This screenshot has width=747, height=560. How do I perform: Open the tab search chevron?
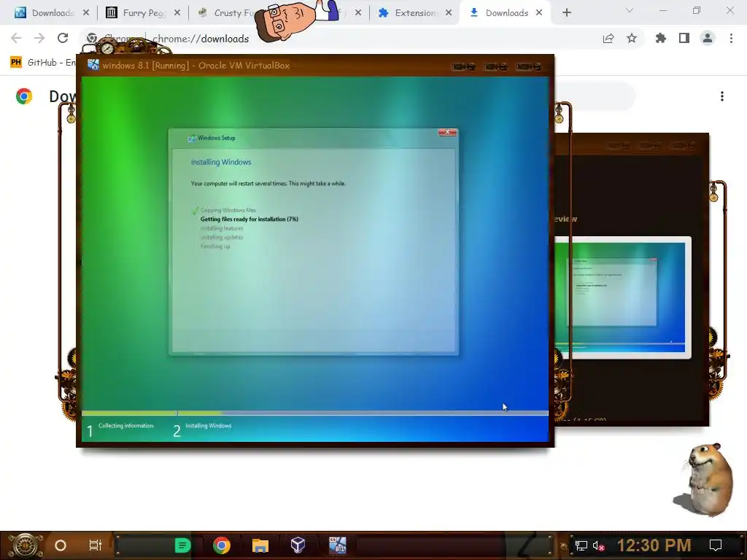pyautogui.click(x=630, y=10)
